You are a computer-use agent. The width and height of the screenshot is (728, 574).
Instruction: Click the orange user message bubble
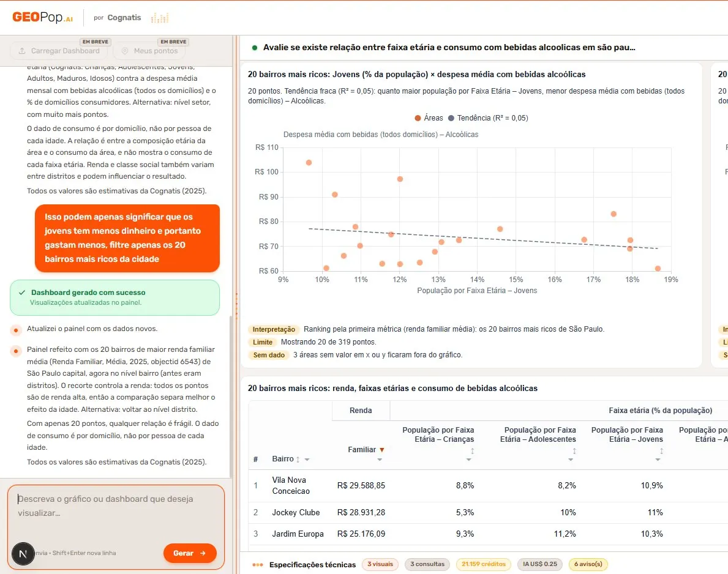(127, 238)
